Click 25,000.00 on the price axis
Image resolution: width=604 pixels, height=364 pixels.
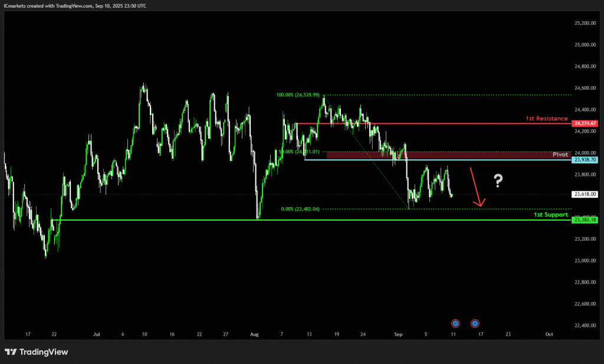click(585, 45)
